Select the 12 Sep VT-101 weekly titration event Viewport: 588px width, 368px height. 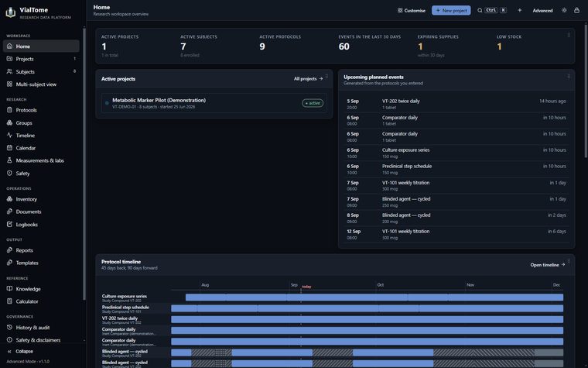click(456, 234)
